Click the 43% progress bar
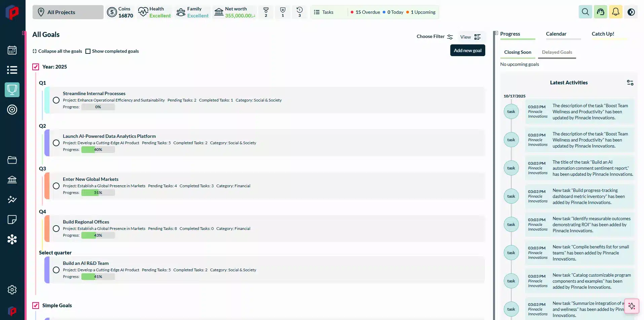Screen dimensions: 644x320 (x=98, y=235)
